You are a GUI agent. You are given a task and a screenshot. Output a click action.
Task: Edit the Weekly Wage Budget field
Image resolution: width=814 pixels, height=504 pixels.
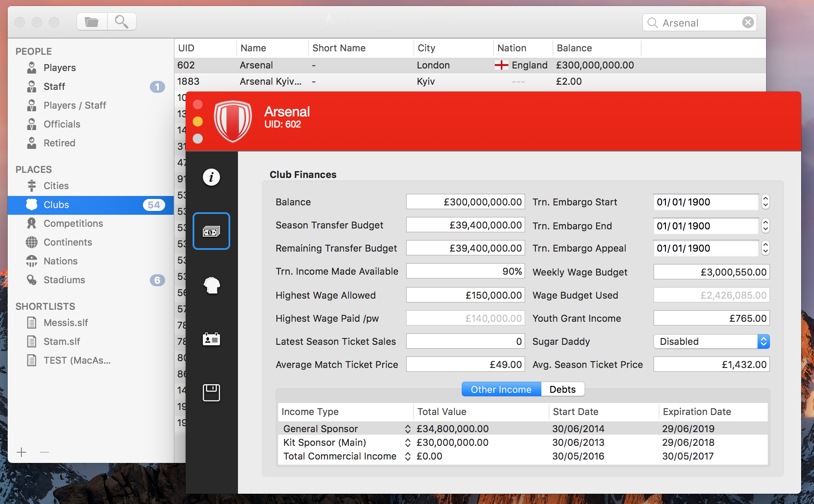711,272
